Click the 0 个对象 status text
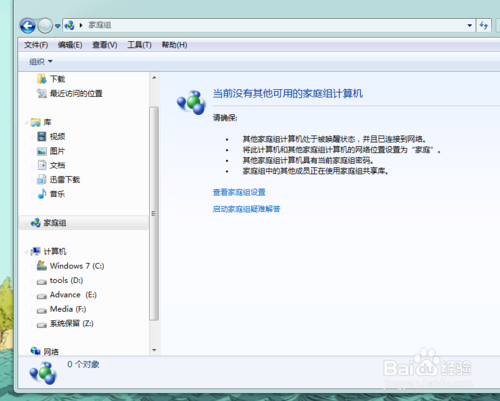Viewport: 500px width, 401px height. coord(83,364)
